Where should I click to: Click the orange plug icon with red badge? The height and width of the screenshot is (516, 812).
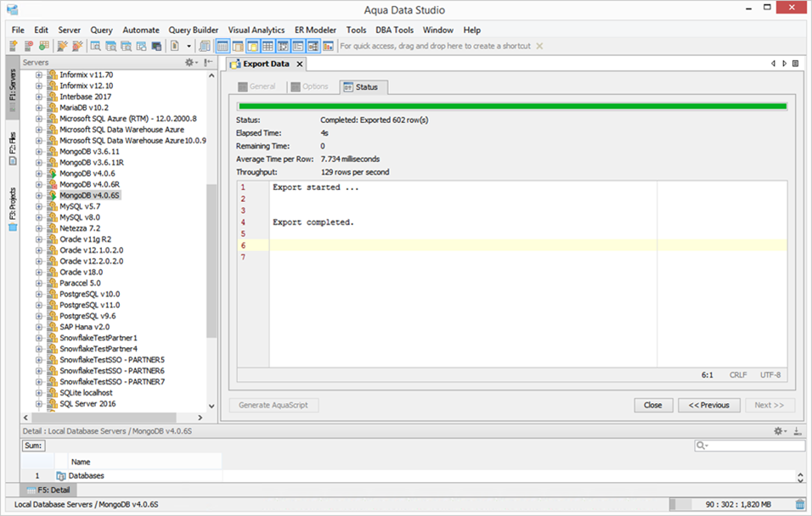(x=77, y=46)
